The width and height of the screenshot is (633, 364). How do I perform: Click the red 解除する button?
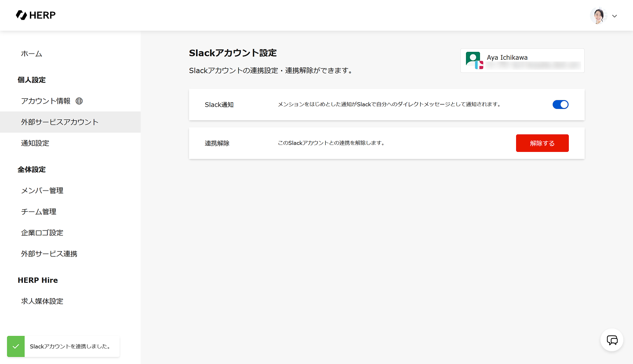coord(542,143)
